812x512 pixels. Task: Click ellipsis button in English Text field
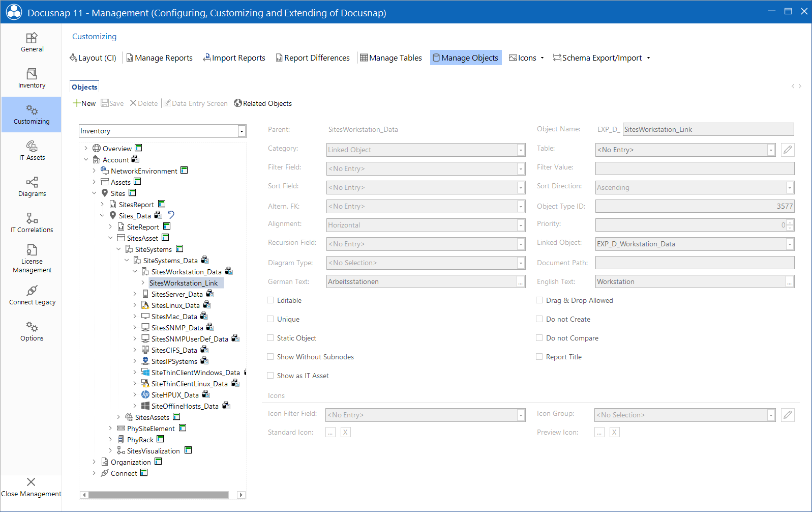tap(790, 281)
